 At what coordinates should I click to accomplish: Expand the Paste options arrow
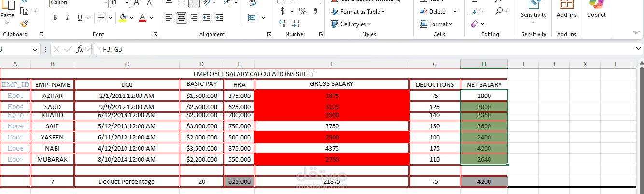click(x=7, y=23)
